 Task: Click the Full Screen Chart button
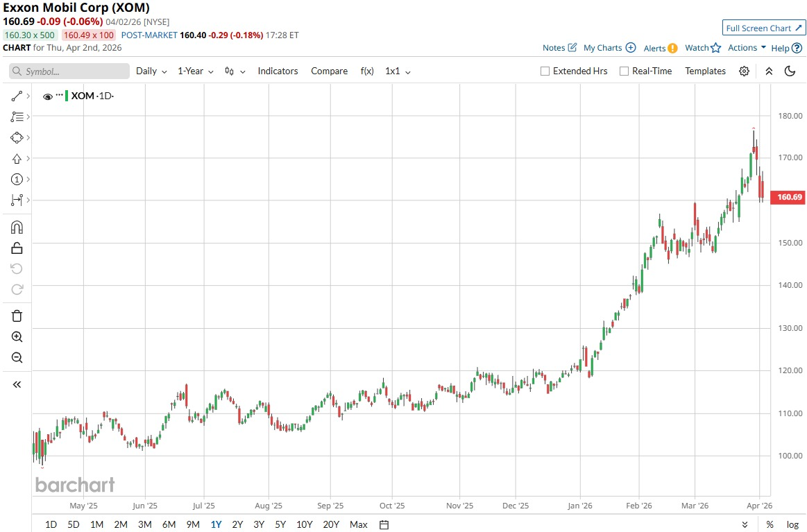(x=764, y=28)
